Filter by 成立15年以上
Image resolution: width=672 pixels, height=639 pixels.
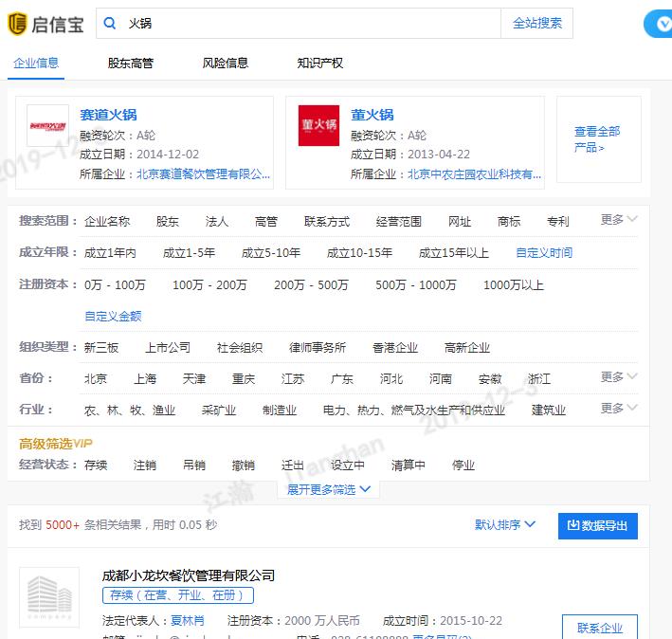point(454,253)
